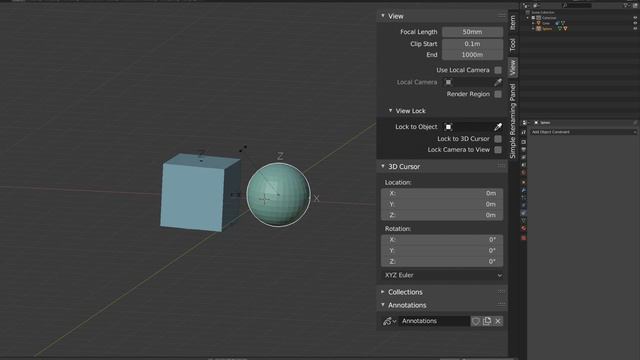
Task: Switch to the Tool sidebar tab
Action: (513, 45)
